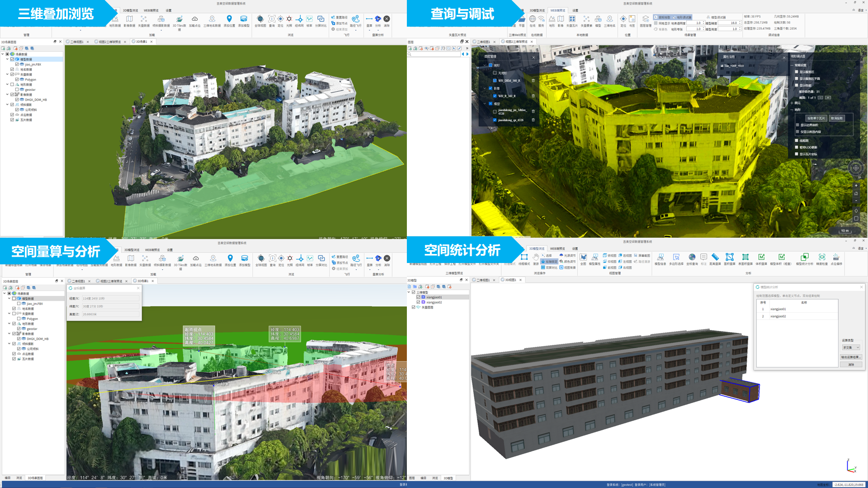Open the 求交集 operation type dropdown

pyautogui.click(x=851, y=347)
